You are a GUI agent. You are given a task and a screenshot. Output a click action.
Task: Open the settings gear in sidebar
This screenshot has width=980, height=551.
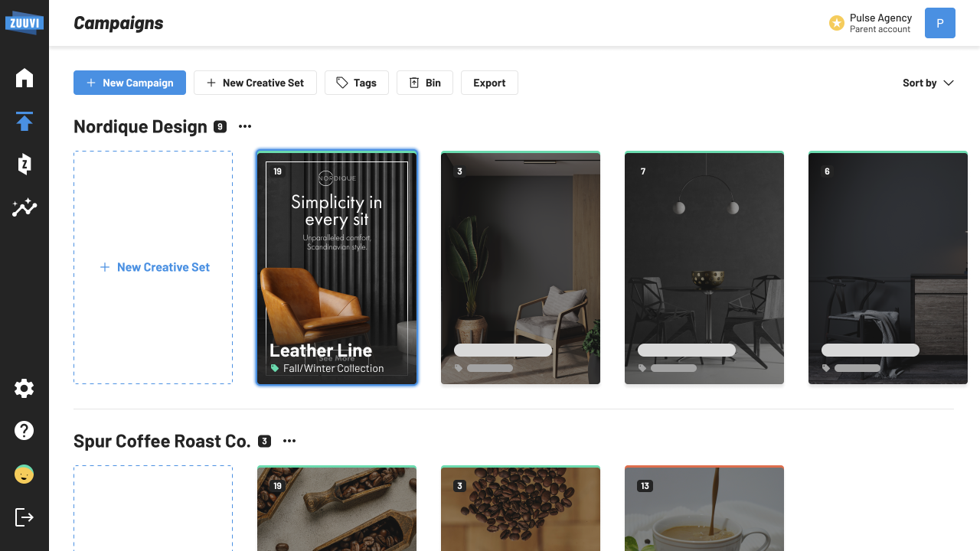pyautogui.click(x=24, y=389)
